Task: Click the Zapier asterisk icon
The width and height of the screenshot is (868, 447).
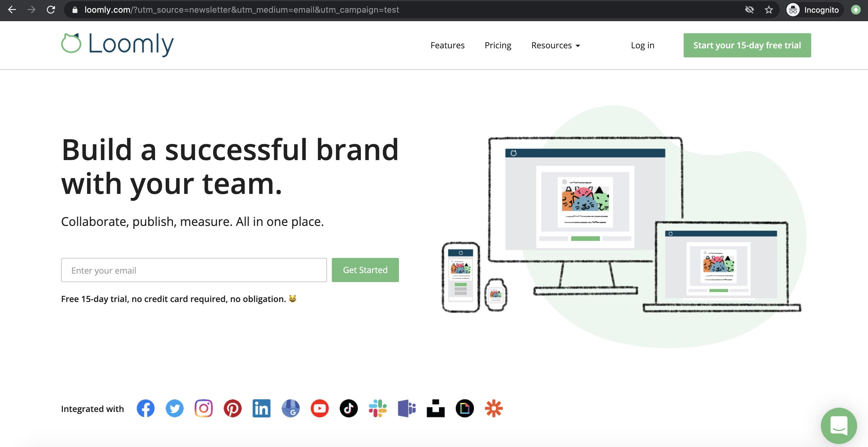Action: [x=494, y=408]
